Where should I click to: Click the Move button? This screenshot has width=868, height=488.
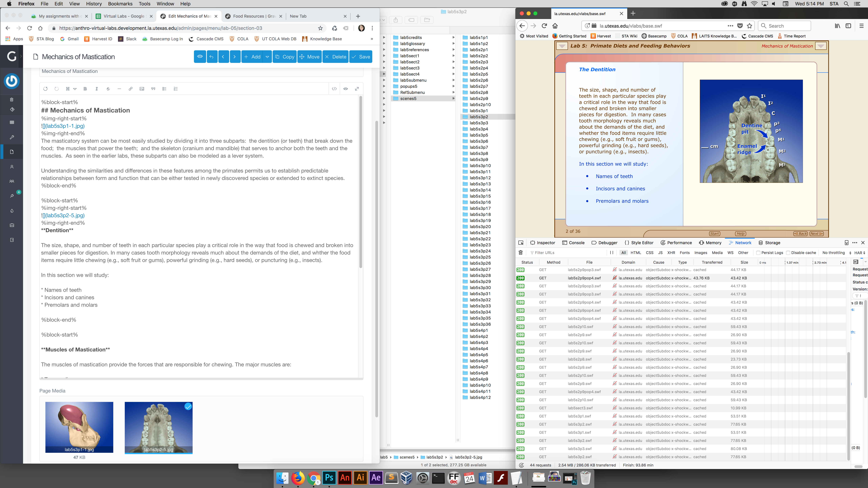(x=309, y=57)
